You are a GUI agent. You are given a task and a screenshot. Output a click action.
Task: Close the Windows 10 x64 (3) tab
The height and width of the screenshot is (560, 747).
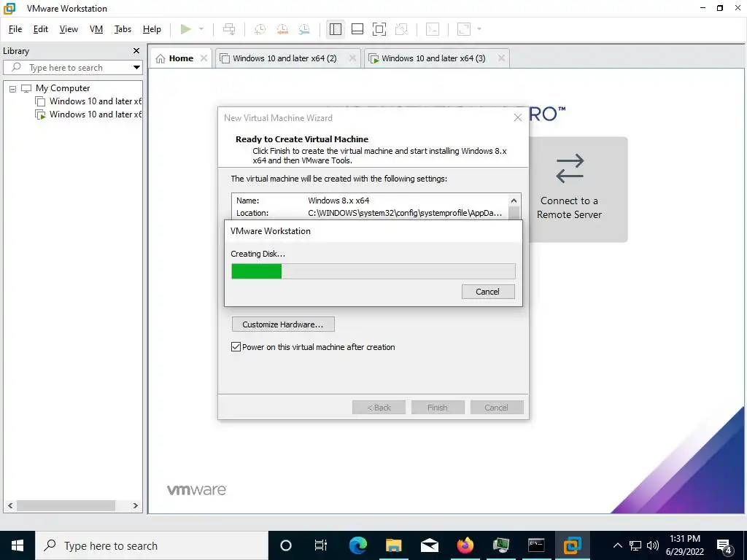point(501,58)
